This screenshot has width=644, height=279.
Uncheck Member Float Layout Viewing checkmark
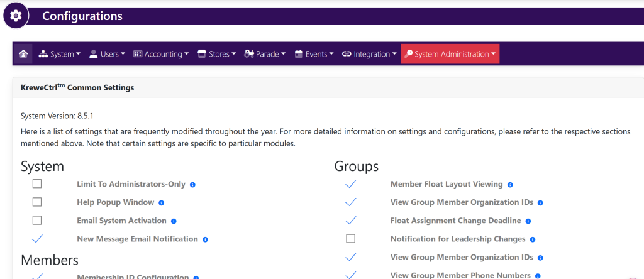pyautogui.click(x=351, y=184)
